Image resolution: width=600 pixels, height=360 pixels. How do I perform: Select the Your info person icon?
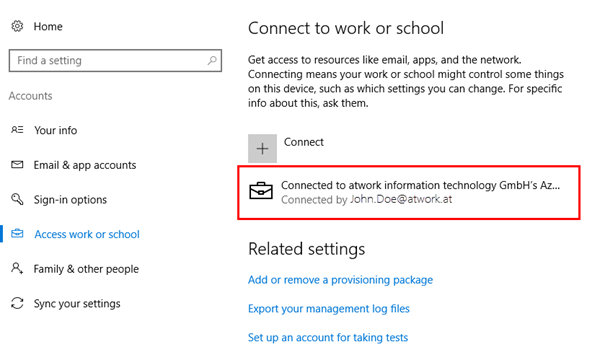pyautogui.click(x=17, y=130)
